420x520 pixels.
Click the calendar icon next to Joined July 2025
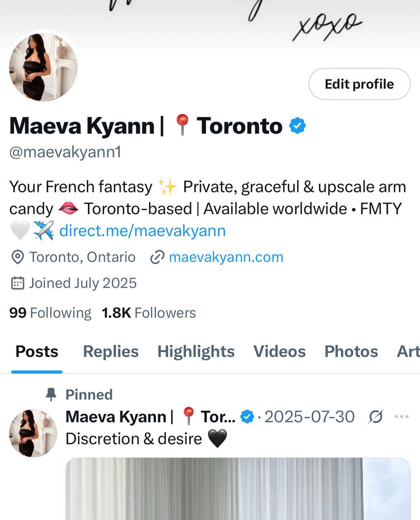17,283
